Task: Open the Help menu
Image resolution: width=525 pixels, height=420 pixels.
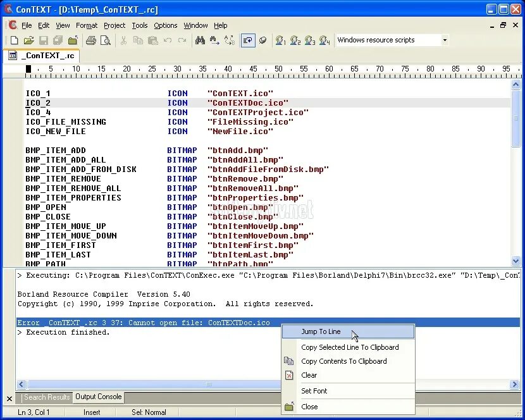Action: (220, 25)
